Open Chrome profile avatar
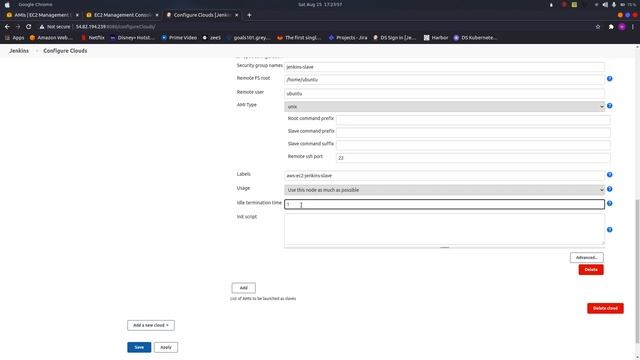This screenshot has width=640, height=360. tap(622, 27)
